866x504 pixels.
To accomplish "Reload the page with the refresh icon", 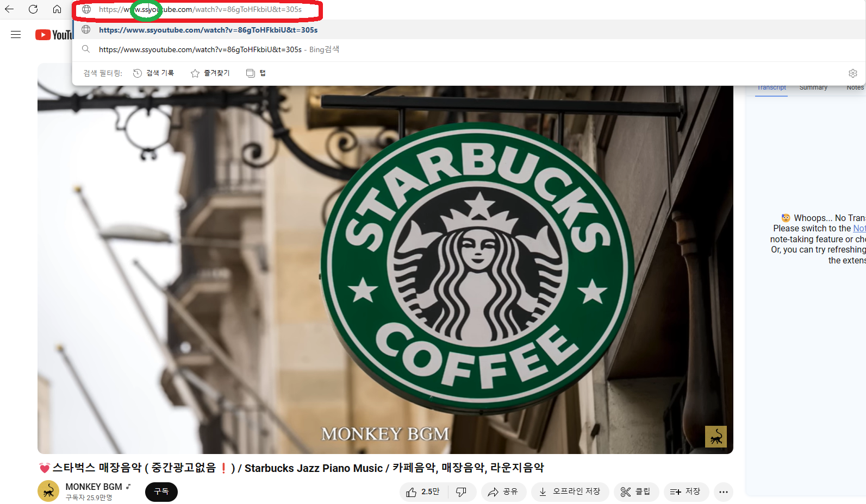I will click(33, 9).
